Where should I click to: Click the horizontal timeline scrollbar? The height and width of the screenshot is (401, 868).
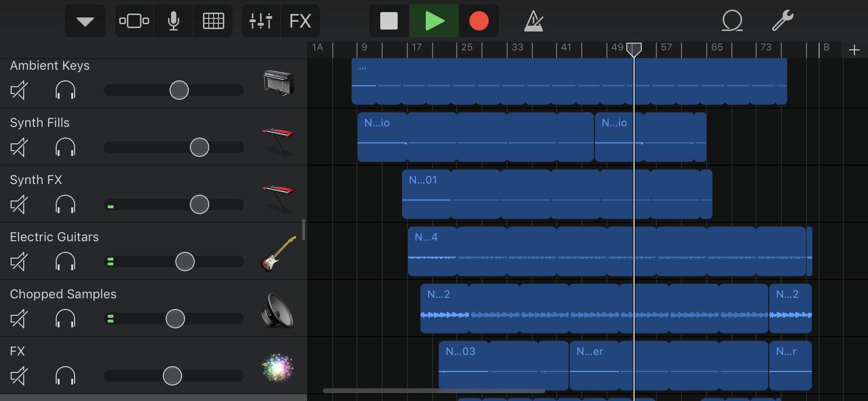434,390
